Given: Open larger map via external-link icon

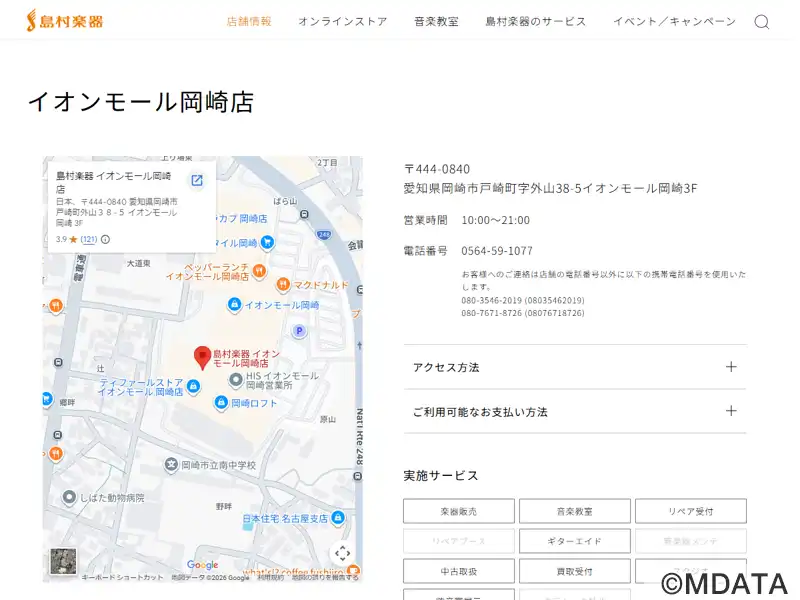Looking at the screenshot, I should tap(197, 180).
